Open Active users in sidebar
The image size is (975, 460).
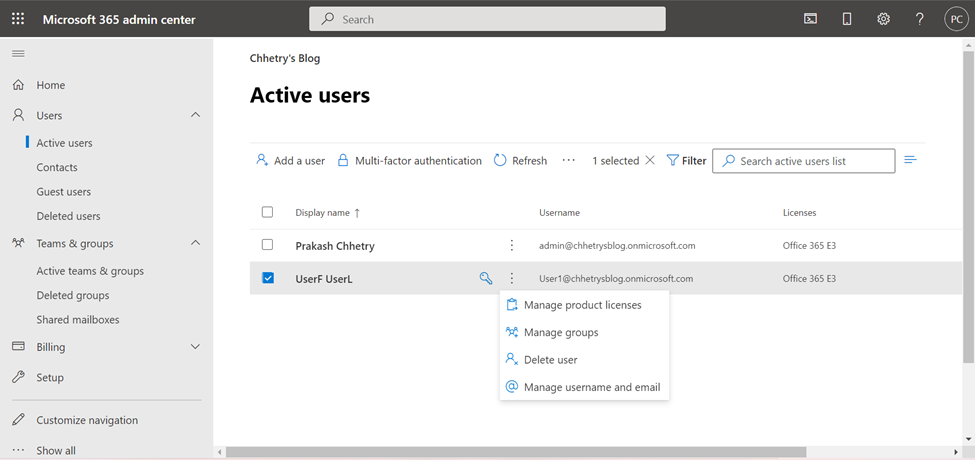(x=64, y=143)
